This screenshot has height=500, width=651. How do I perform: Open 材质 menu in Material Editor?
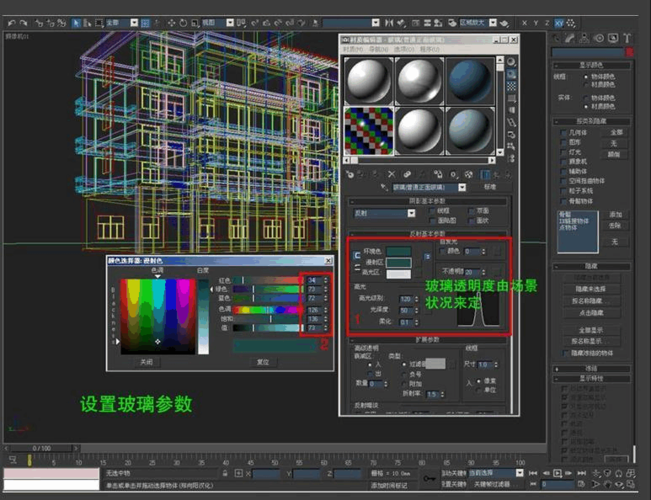(354, 49)
